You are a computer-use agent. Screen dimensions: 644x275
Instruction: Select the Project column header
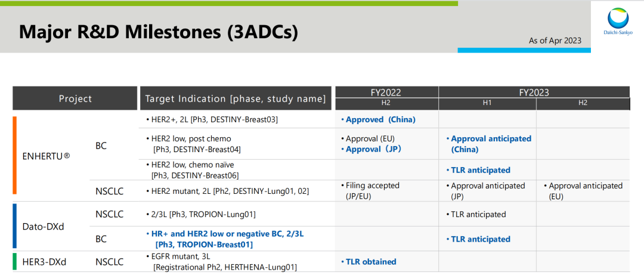tap(75, 98)
